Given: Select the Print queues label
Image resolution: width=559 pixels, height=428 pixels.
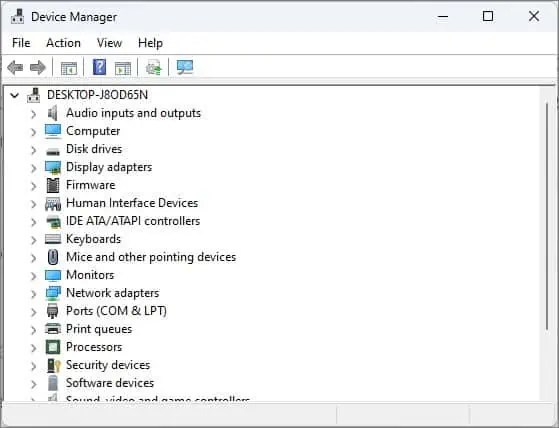Looking at the screenshot, I should (x=99, y=329).
